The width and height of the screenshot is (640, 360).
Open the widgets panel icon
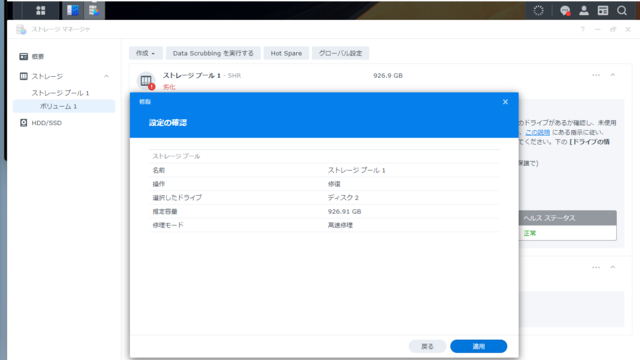click(x=603, y=11)
